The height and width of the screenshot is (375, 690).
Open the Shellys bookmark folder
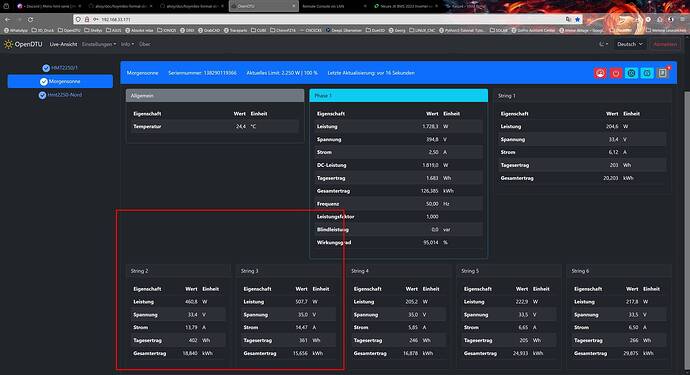coord(93,30)
